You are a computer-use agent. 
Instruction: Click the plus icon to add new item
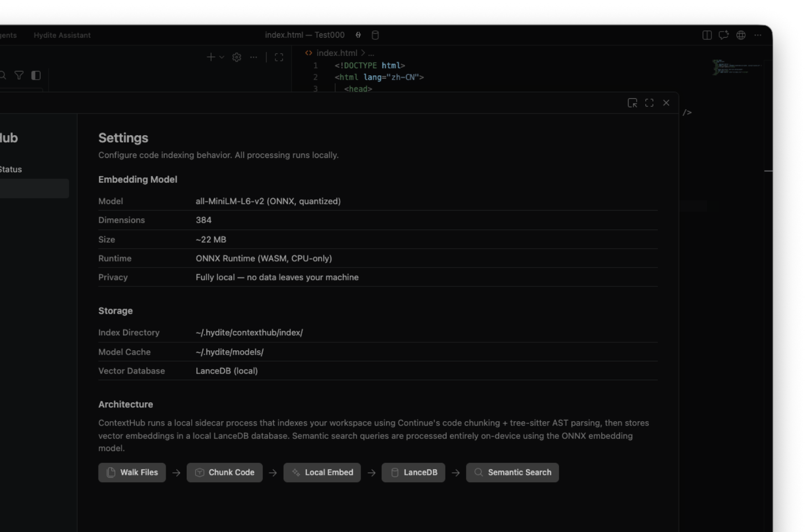pyautogui.click(x=211, y=57)
